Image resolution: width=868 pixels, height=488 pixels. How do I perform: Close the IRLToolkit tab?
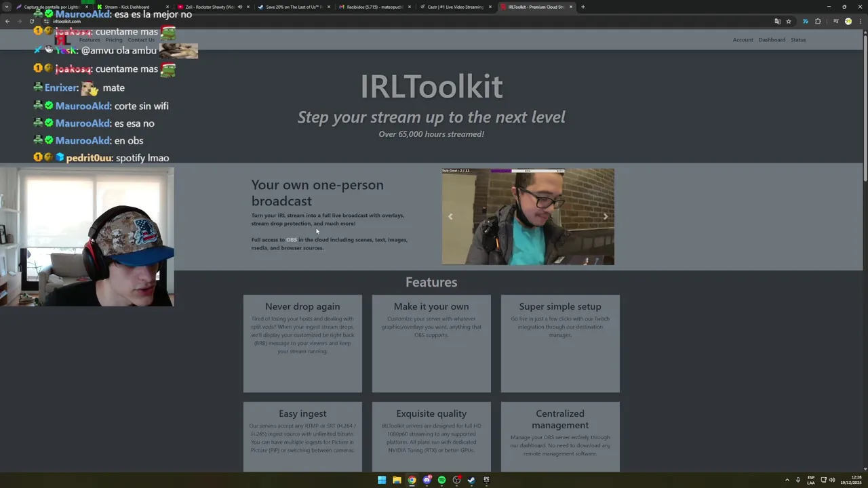[x=571, y=7]
